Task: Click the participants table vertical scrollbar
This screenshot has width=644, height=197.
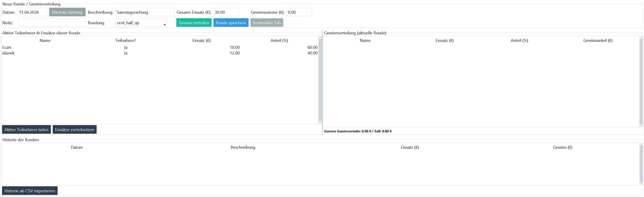Action: [x=320, y=81]
